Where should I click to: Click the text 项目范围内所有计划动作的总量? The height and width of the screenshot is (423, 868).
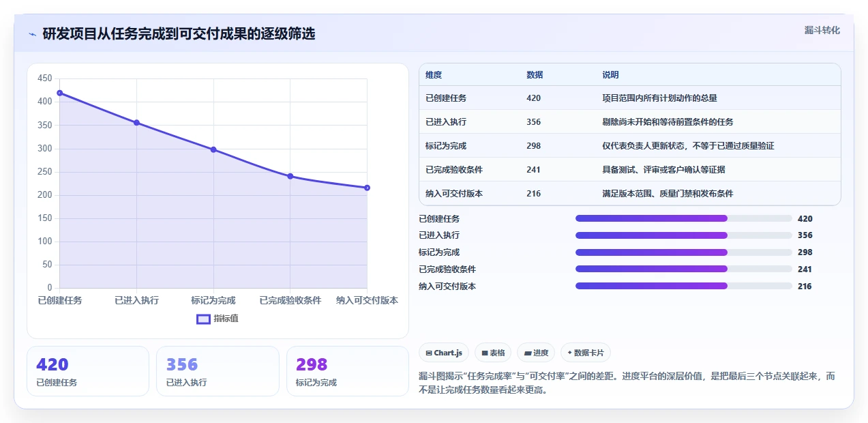(x=659, y=98)
